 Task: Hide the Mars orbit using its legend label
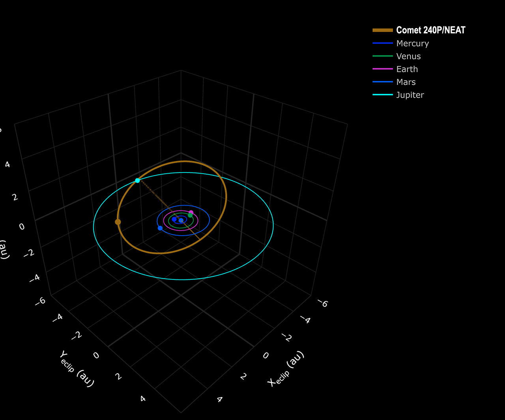[x=406, y=82]
